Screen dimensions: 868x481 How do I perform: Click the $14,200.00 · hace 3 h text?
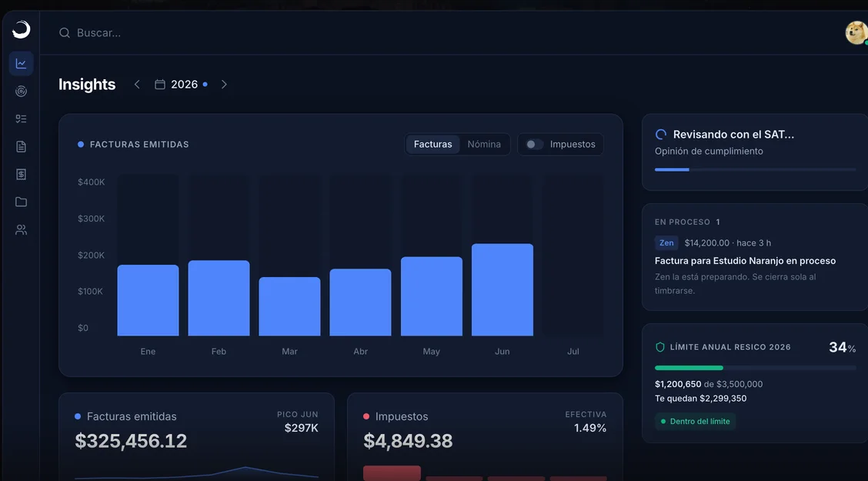[x=727, y=243]
